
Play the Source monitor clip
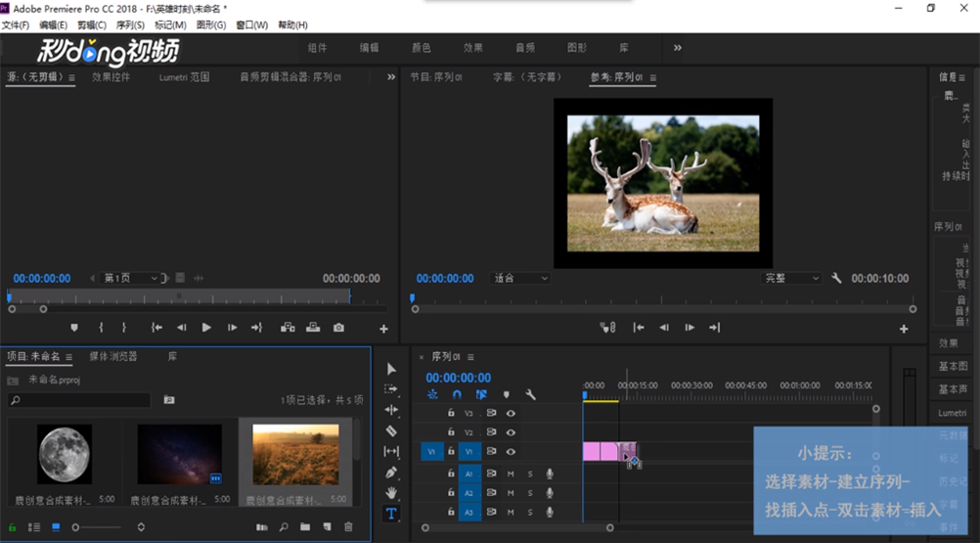(x=206, y=328)
